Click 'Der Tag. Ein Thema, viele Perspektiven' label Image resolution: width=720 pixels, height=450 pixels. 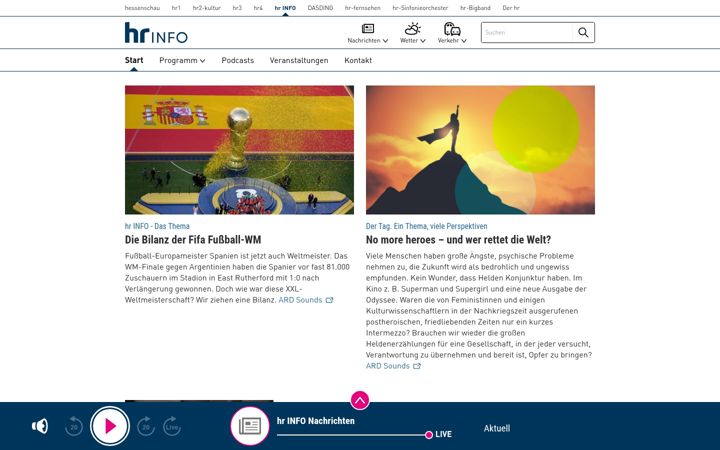click(x=427, y=226)
